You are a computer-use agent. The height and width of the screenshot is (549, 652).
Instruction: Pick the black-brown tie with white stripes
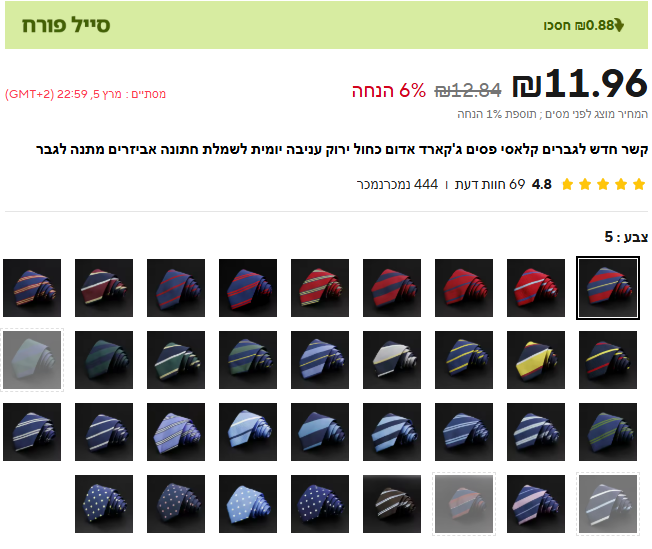[x=392, y=504]
